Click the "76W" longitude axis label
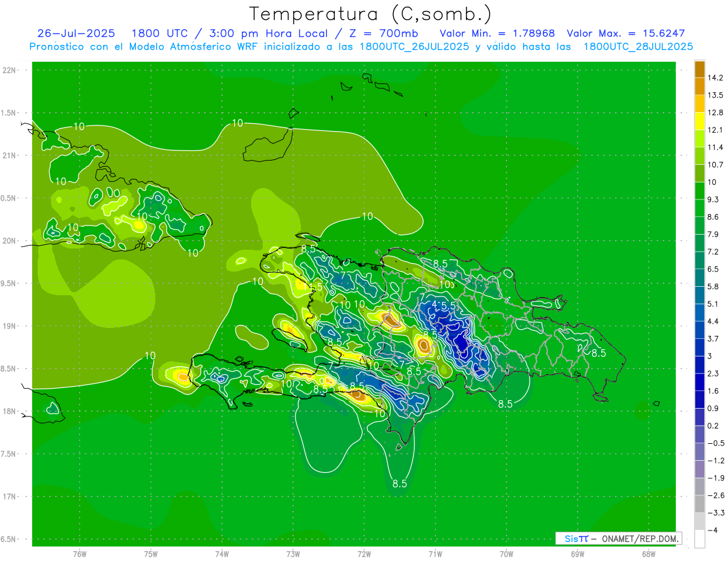The width and height of the screenshot is (728, 562). tap(79, 554)
